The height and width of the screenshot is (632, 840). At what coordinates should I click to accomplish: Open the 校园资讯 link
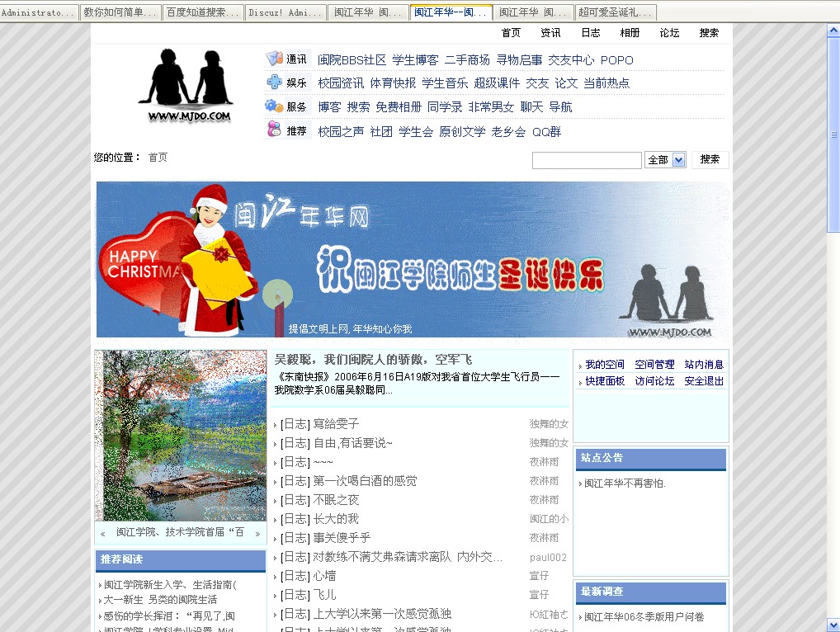342,83
